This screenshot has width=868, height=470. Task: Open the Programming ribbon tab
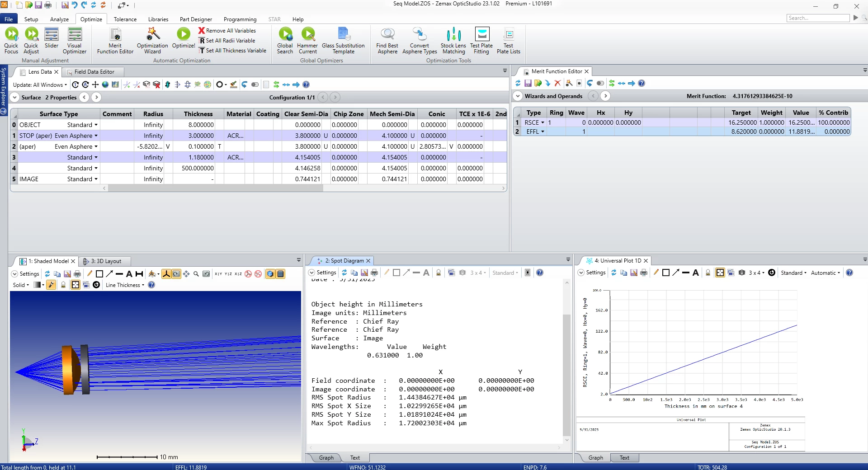(240, 19)
